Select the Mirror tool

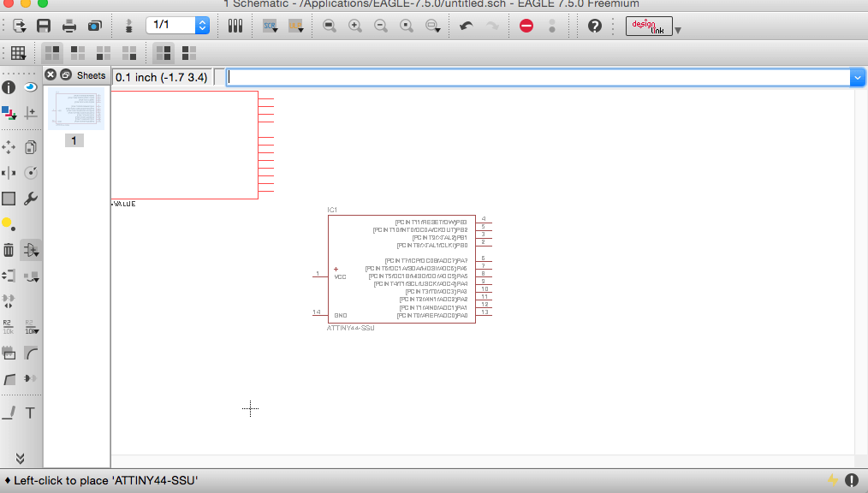coord(9,173)
